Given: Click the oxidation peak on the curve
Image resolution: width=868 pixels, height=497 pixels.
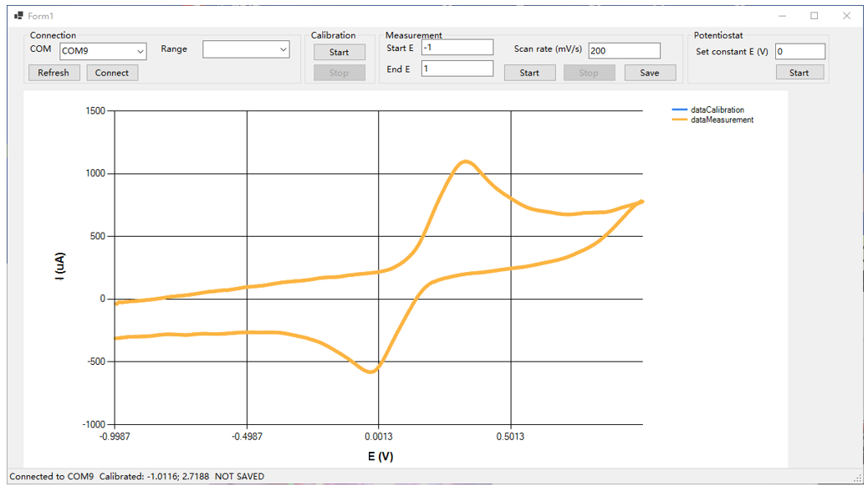Looking at the screenshot, I should 466,161.
